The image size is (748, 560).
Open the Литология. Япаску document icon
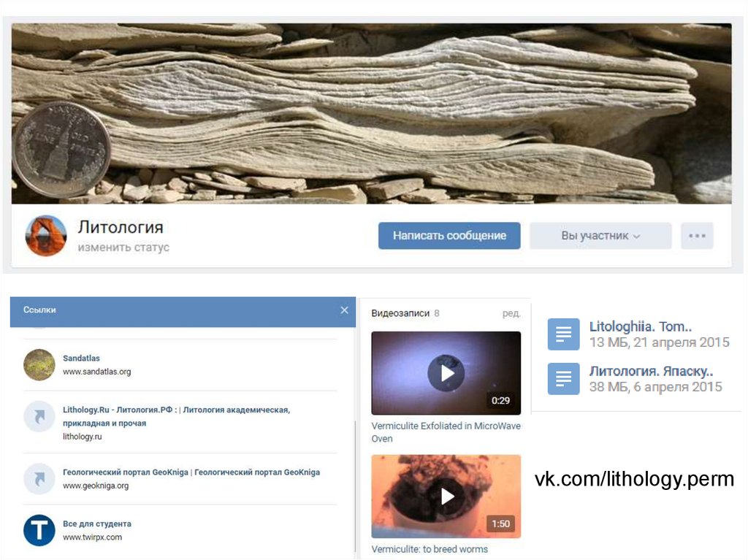(x=563, y=379)
